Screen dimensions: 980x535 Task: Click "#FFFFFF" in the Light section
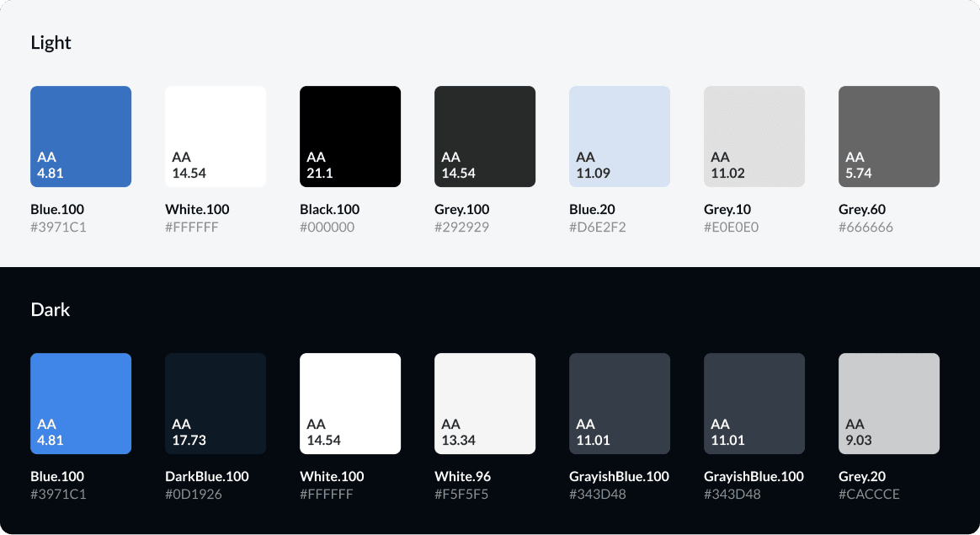tap(192, 227)
